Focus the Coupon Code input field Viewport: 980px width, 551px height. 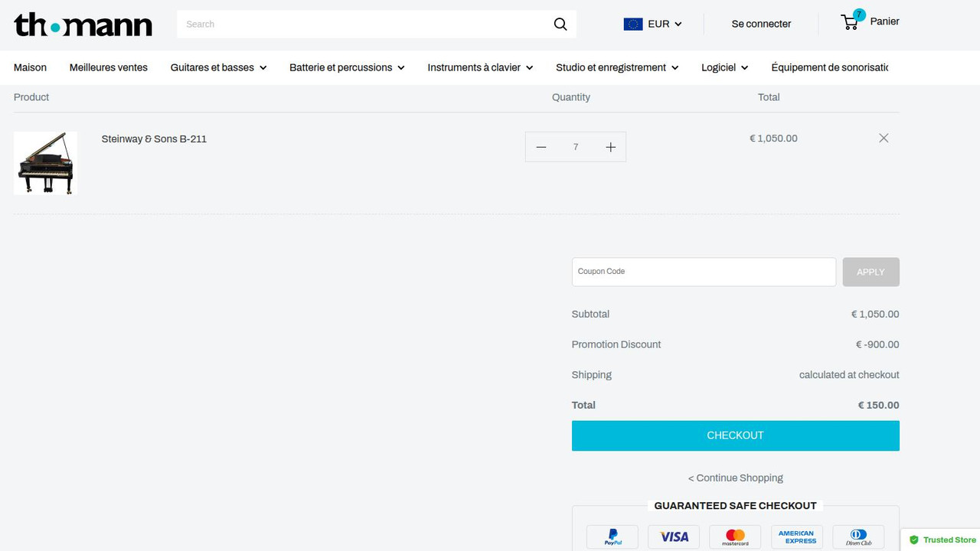[704, 272]
